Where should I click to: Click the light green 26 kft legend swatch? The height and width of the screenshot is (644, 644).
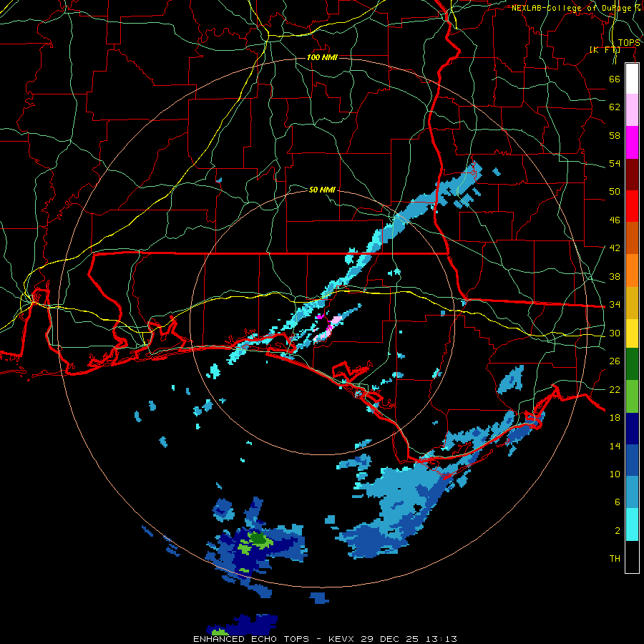(x=632, y=396)
